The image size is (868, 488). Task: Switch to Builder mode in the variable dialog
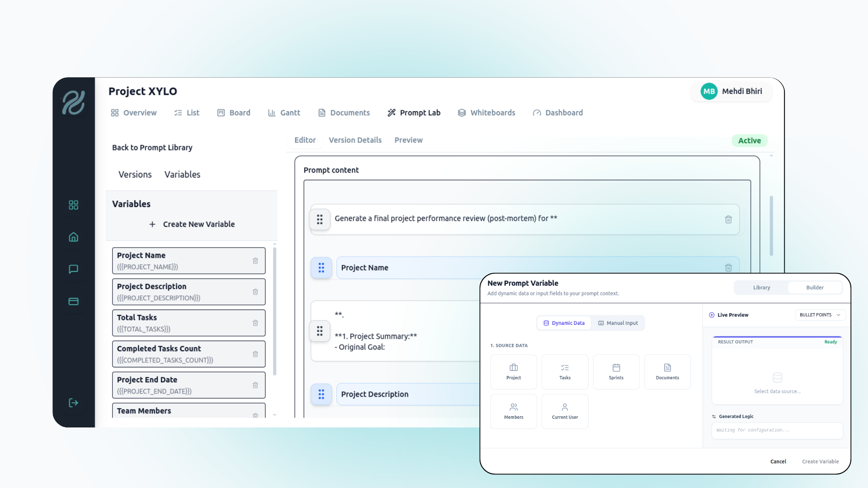[815, 287]
